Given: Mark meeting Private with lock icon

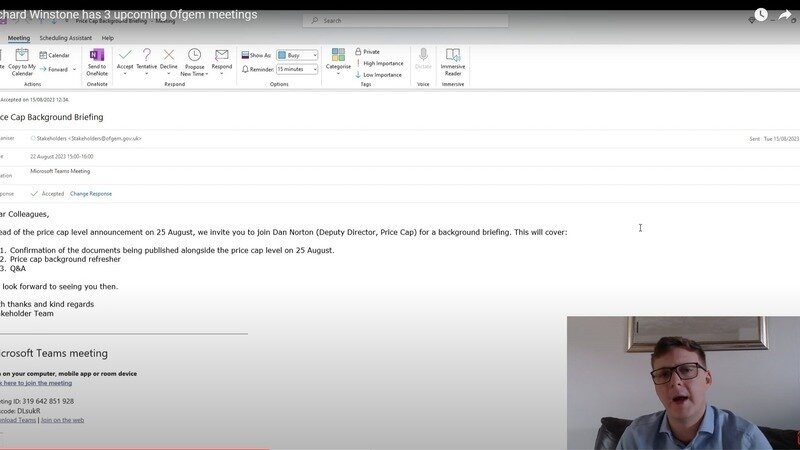Looking at the screenshot, I should [367, 52].
